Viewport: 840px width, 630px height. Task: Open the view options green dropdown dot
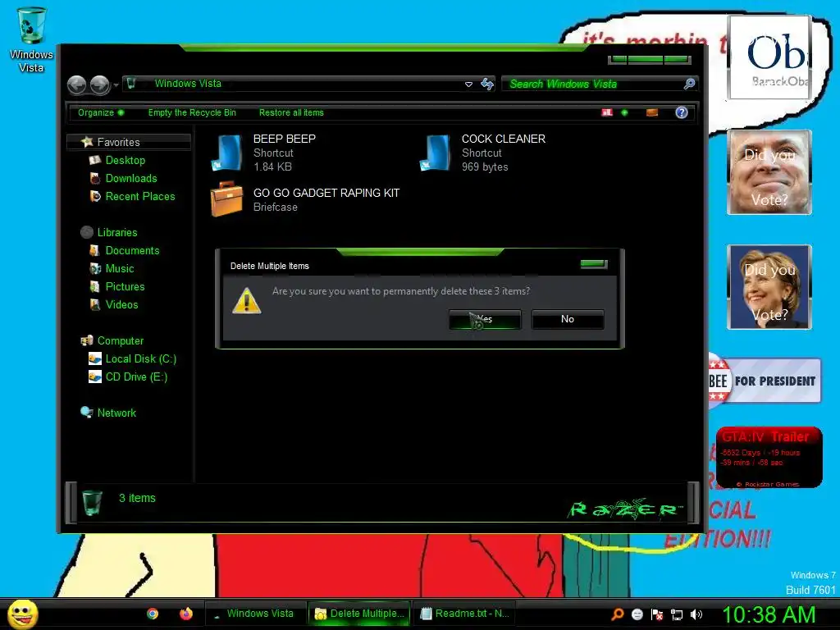pos(624,112)
